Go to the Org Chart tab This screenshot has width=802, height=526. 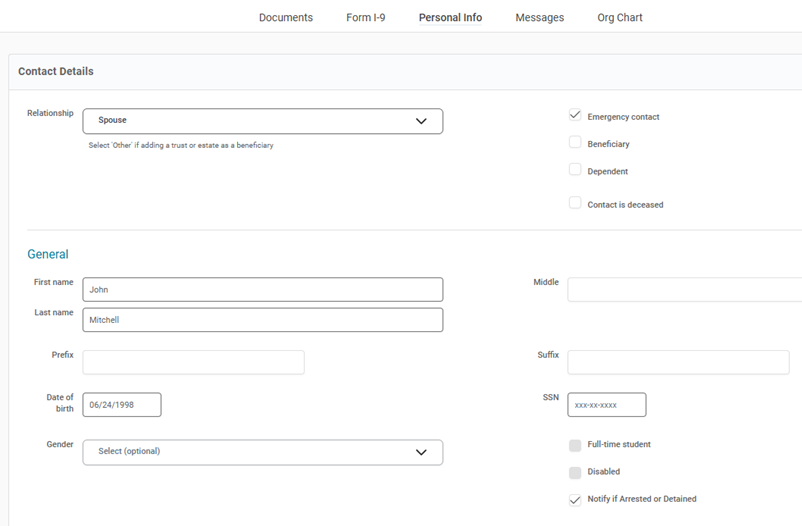[620, 17]
